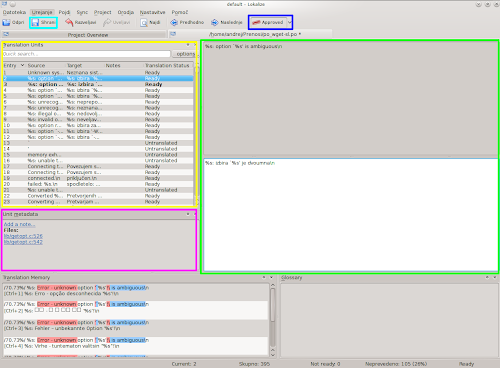Sort by the Translation Status column header

click(168, 65)
